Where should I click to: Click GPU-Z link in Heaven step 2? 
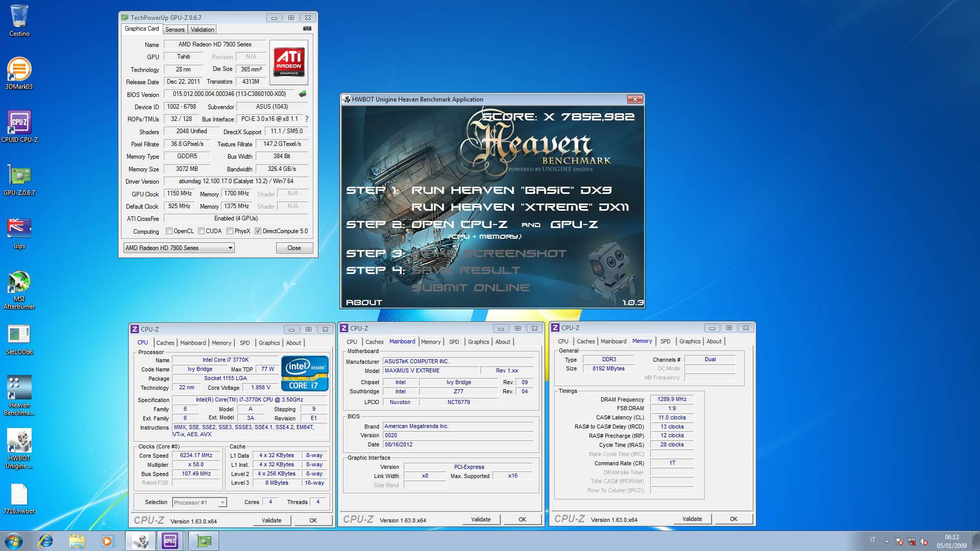pos(574,224)
